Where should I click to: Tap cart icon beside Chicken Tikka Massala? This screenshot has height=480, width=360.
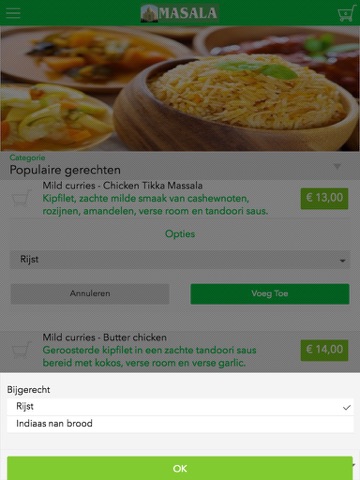pyautogui.click(x=21, y=198)
